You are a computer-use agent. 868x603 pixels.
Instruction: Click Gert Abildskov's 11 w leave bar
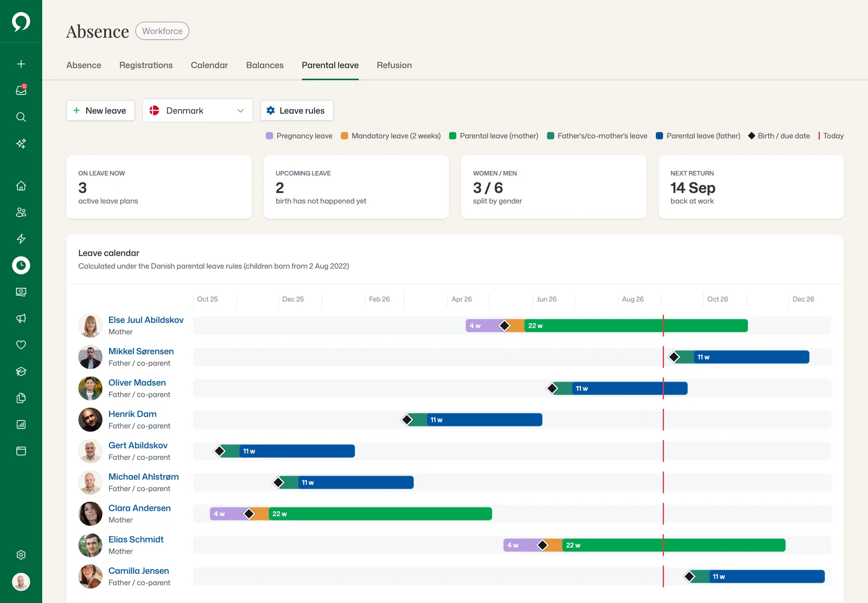point(297,451)
